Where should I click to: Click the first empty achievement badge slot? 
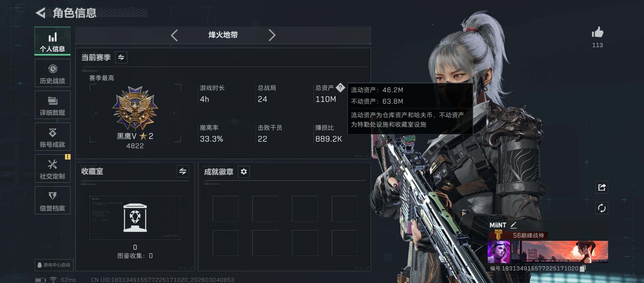tap(225, 209)
